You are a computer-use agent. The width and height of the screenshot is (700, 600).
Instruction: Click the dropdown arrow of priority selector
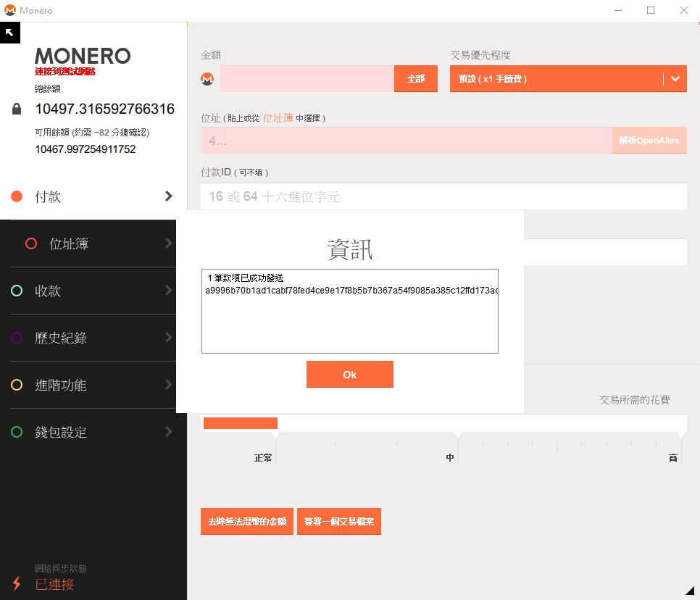[675, 79]
